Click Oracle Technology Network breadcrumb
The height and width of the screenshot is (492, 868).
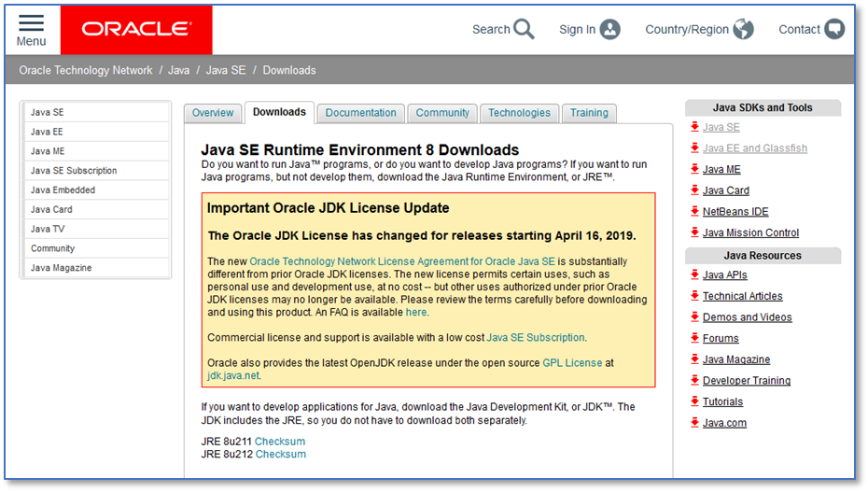click(x=85, y=70)
